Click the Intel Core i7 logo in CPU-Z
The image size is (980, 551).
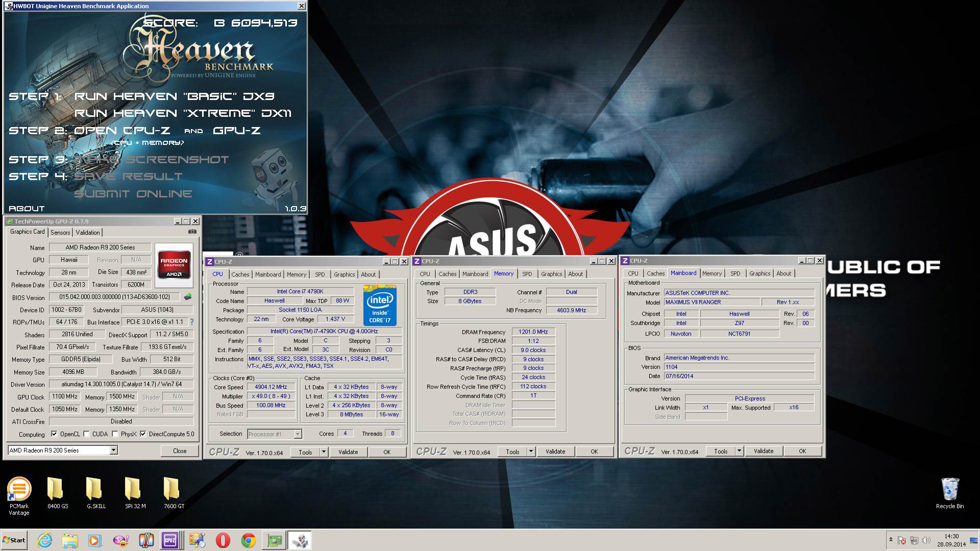click(x=380, y=305)
